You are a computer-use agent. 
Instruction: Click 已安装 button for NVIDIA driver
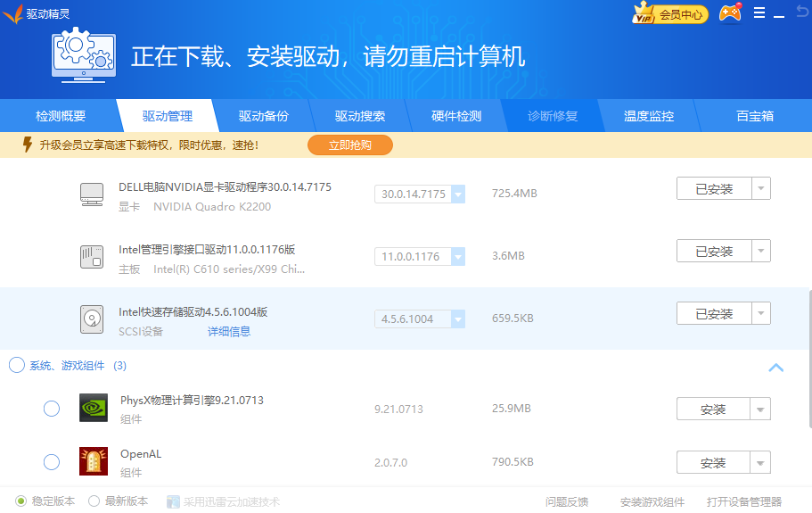[x=714, y=188]
